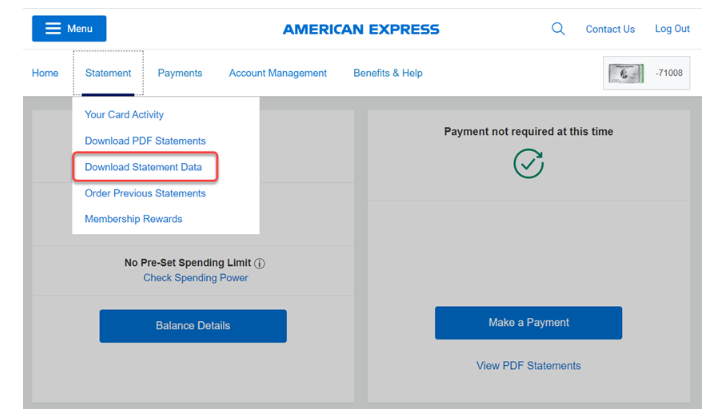Open the Payments tab
This screenshot has height=418, width=720.
(180, 73)
